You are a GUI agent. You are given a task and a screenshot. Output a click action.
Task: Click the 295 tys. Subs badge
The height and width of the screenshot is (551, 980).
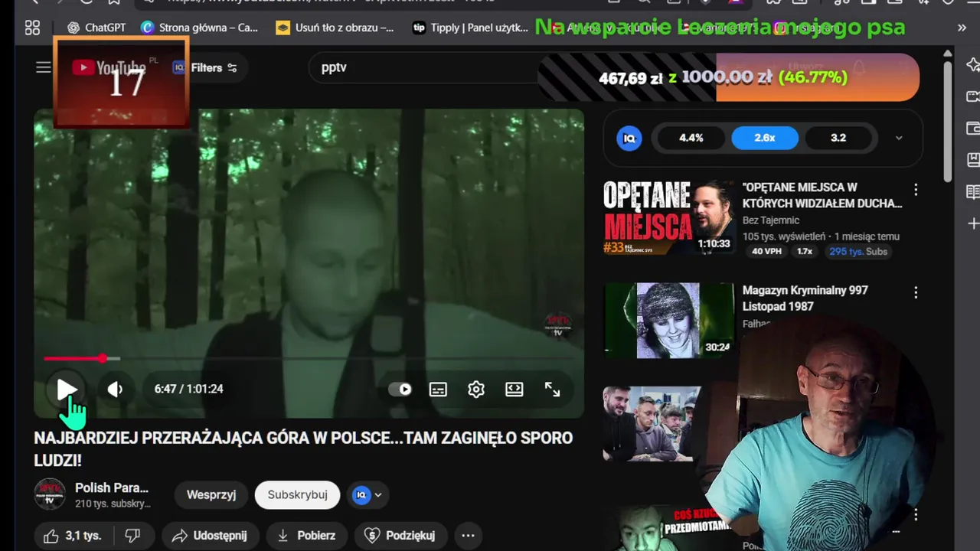[858, 252]
